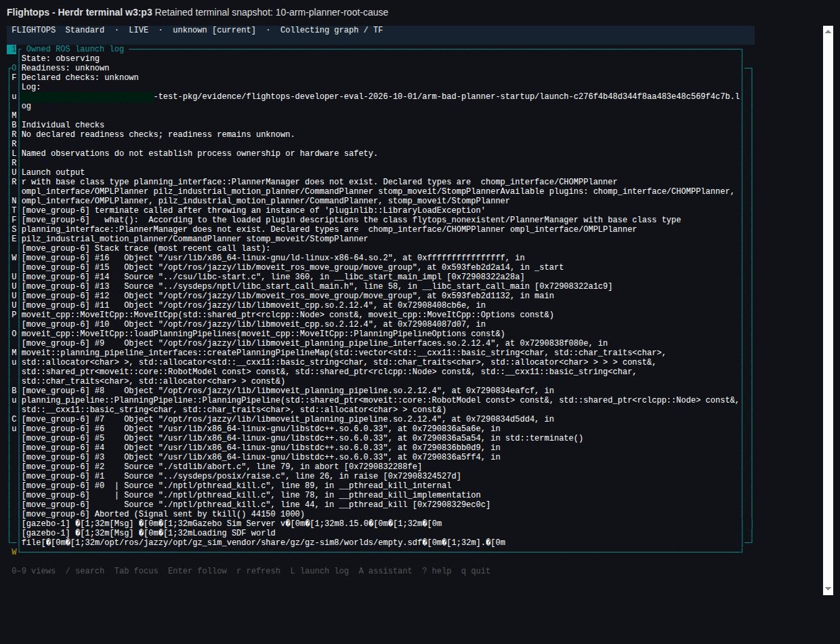
Task: Click stack frame #7 libmoveit_planning_pipeline line
Action: pyautogui.click(x=288, y=419)
